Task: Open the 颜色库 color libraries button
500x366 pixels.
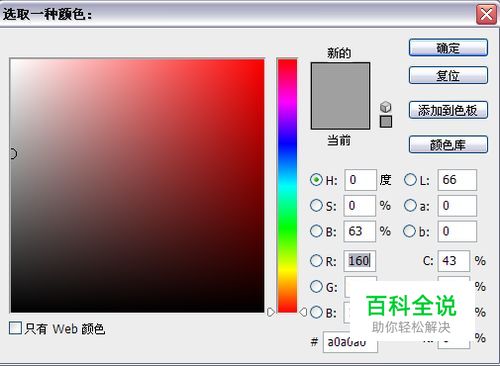Action: 448,145
